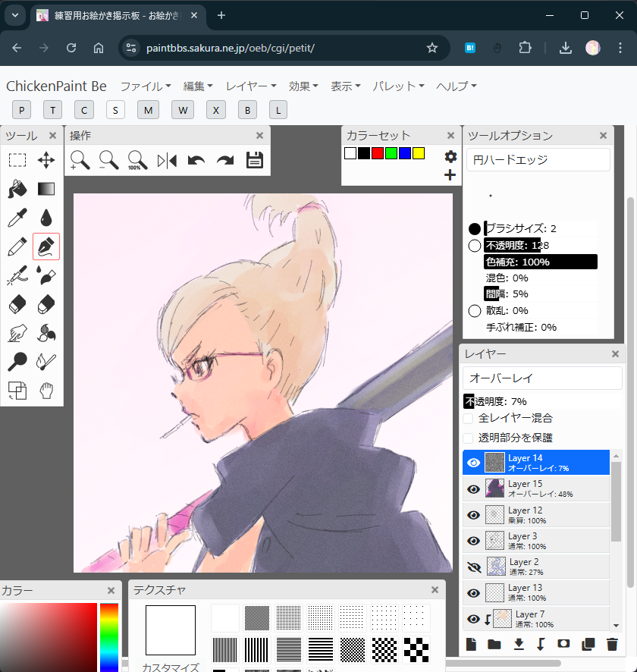Undo the last action with the arrow icon
The image size is (637, 672).
tap(196, 160)
